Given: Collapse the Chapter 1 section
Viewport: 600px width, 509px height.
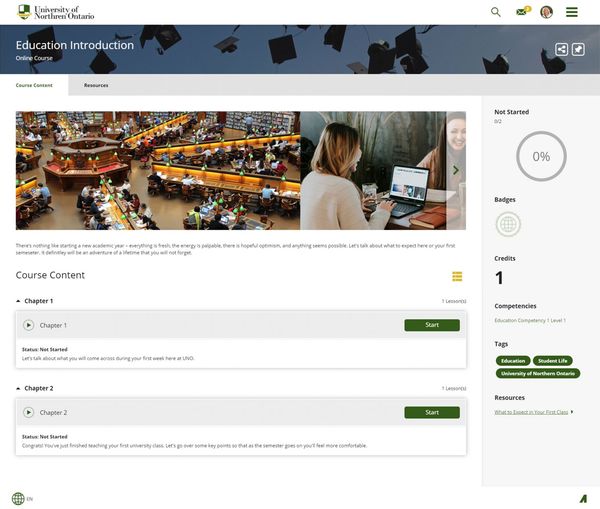Looking at the screenshot, I should point(18,301).
